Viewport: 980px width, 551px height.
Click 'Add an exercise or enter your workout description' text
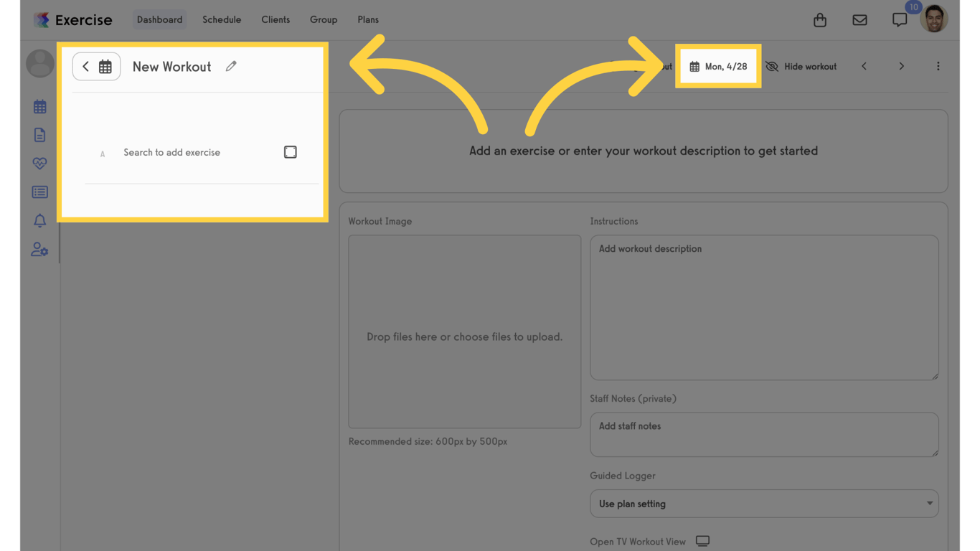644,151
